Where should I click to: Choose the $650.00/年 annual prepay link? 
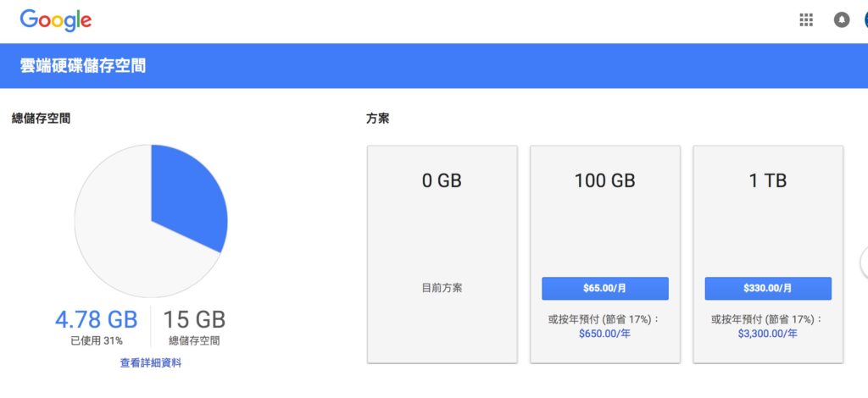(x=604, y=334)
